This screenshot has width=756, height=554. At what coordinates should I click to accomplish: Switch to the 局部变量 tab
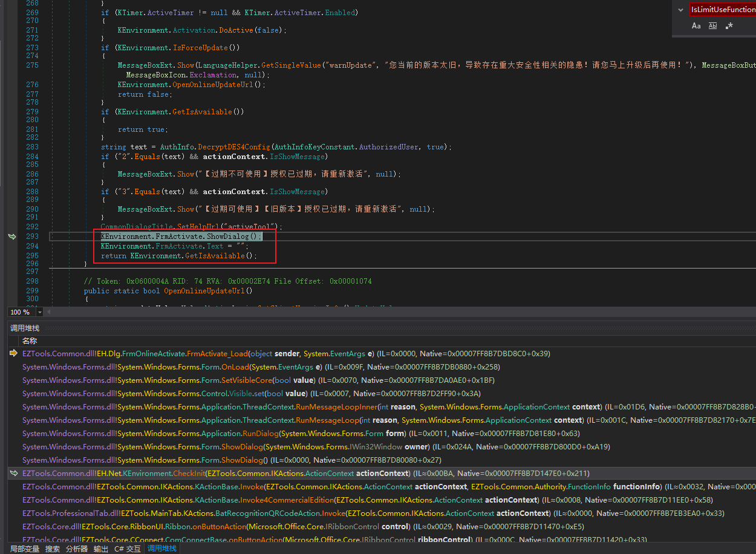pyautogui.click(x=25, y=549)
